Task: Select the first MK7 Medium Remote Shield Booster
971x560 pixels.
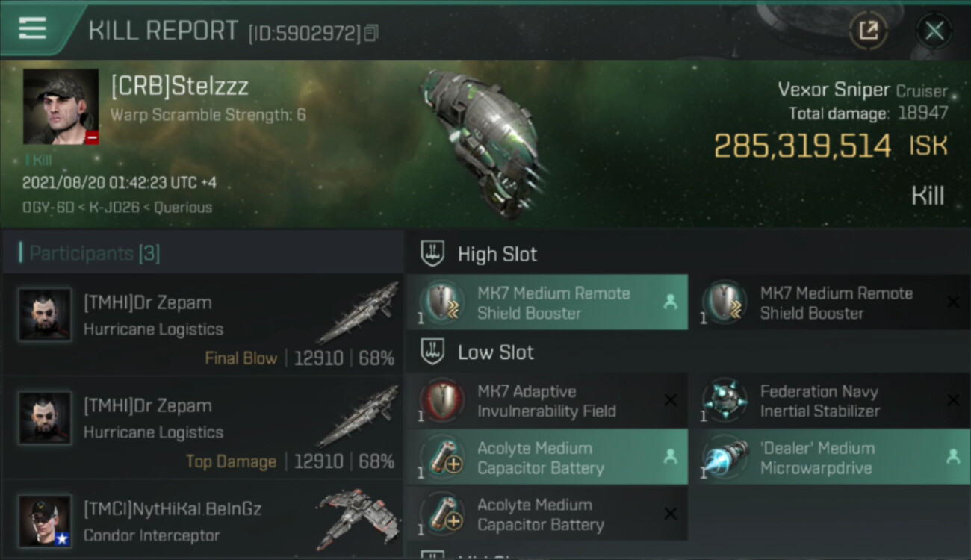Action: tap(547, 302)
